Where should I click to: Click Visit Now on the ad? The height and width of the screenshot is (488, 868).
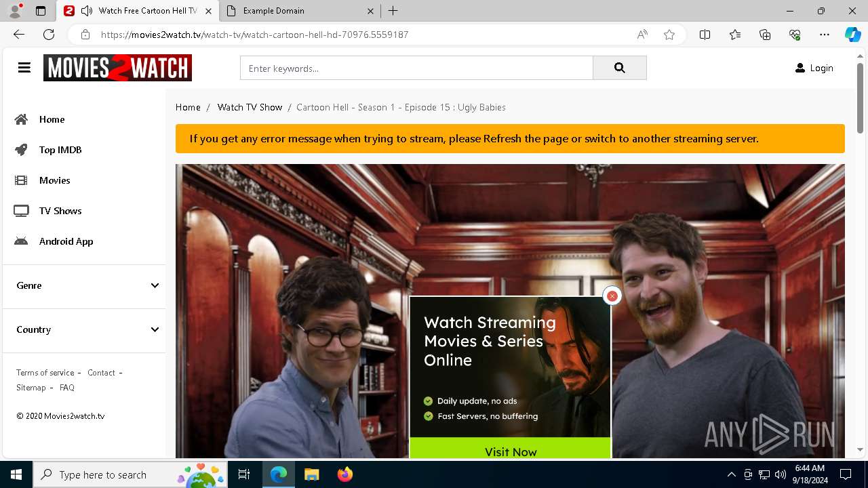511,448
